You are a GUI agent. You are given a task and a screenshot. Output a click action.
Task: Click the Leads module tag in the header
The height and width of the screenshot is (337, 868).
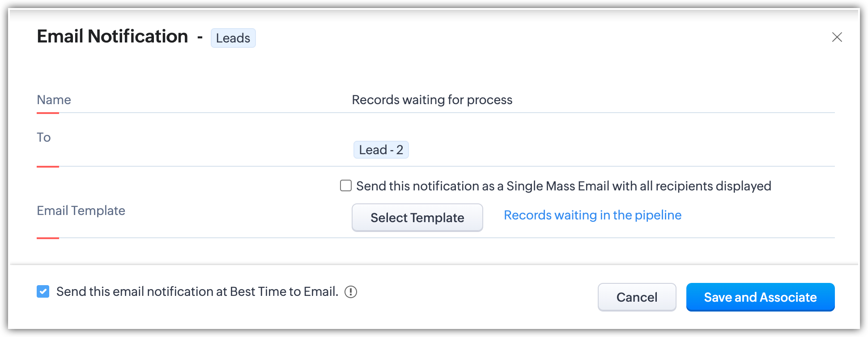(x=233, y=38)
